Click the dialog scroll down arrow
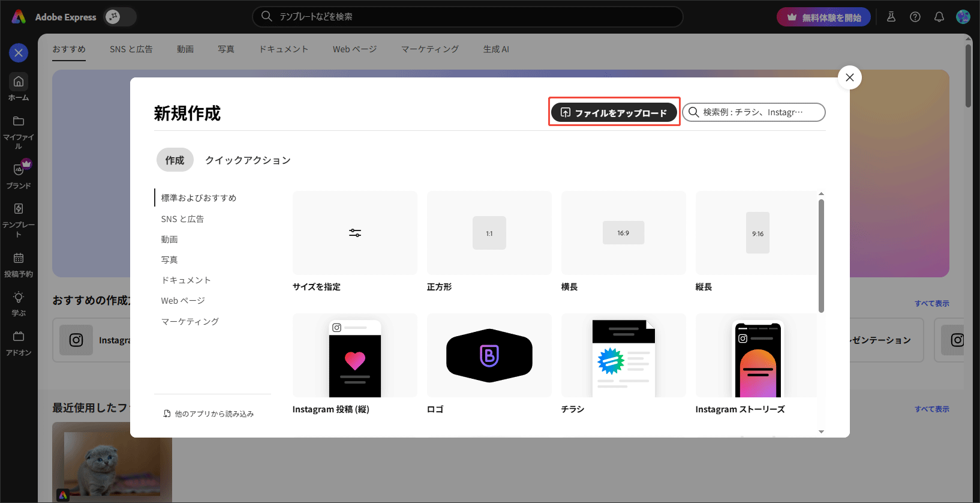Viewport: 980px width, 503px height. click(x=822, y=432)
